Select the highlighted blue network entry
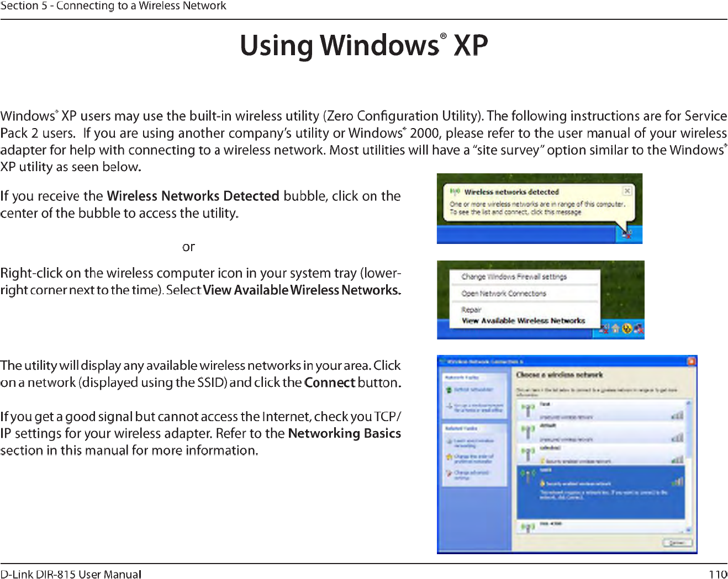The width and height of the screenshot is (728, 579). click(x=601, y=491)
